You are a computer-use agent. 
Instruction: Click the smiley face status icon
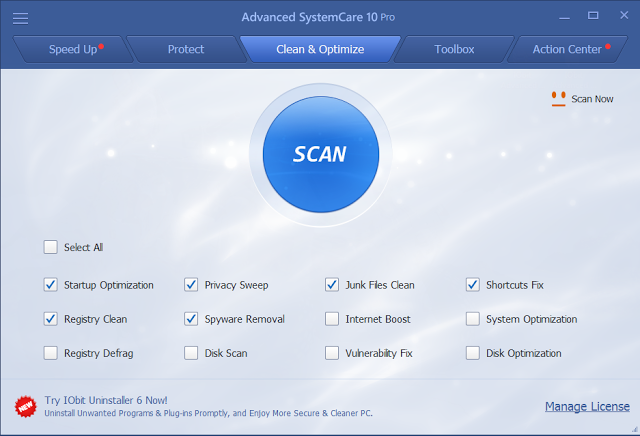[x=558, y=99]
